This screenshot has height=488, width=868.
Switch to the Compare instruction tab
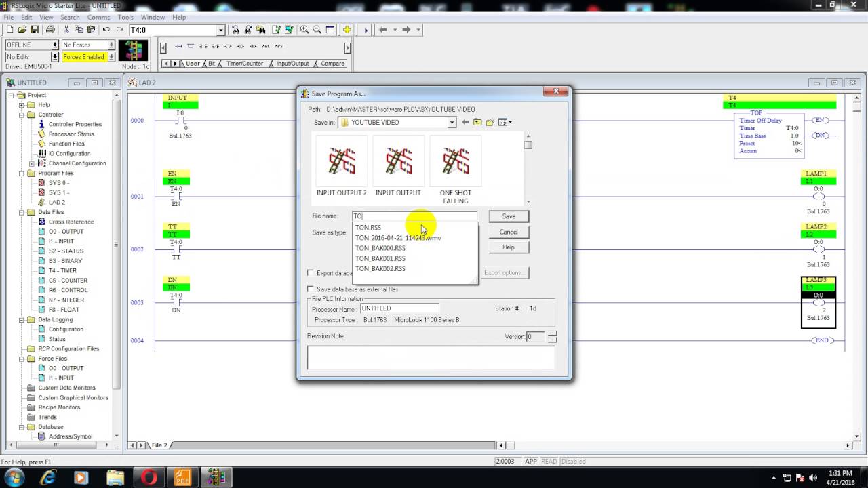[x=332, y=64]
